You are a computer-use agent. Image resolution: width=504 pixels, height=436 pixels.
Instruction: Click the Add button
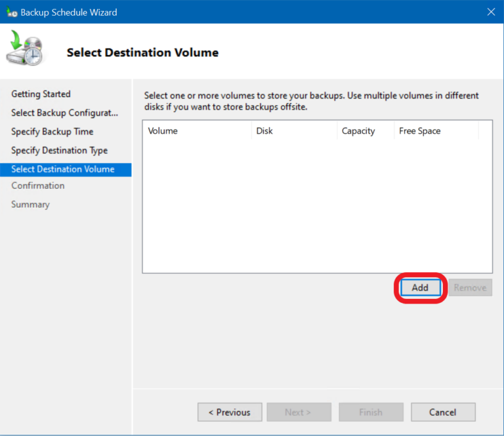point(421,287)
